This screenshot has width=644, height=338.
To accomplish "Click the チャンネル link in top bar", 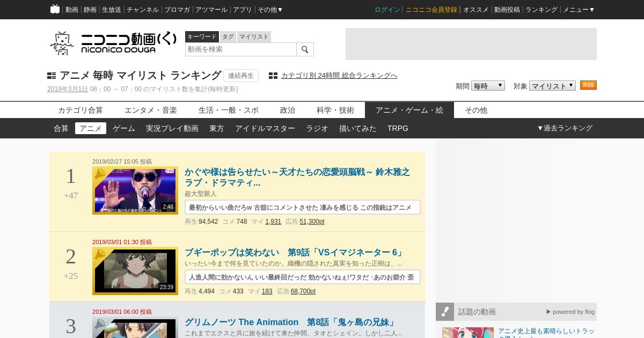I will pos(143,10).
